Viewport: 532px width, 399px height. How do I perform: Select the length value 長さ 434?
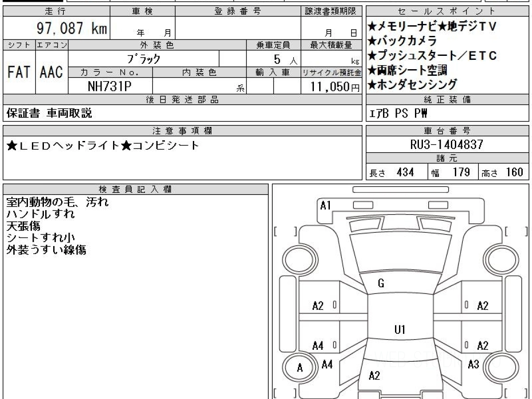(392, 172)
